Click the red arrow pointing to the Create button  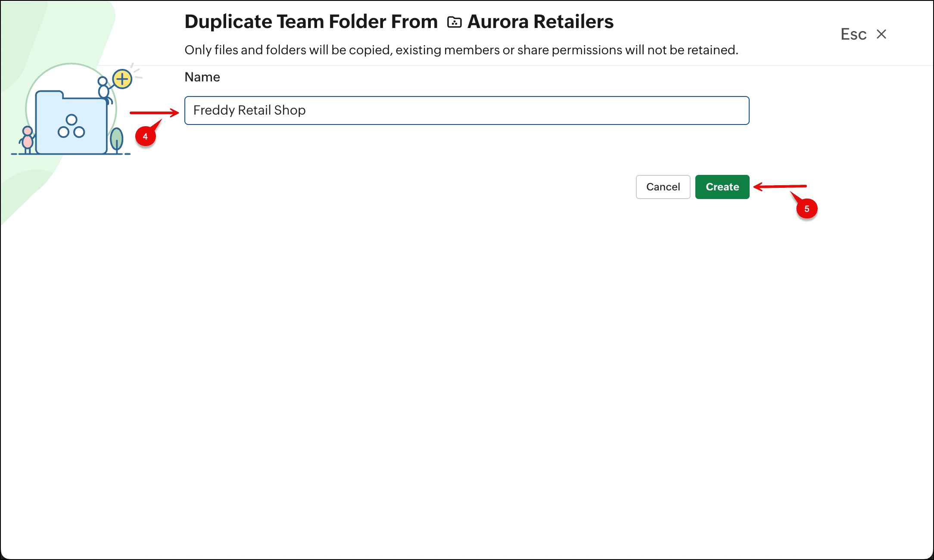tap(780, 187)
